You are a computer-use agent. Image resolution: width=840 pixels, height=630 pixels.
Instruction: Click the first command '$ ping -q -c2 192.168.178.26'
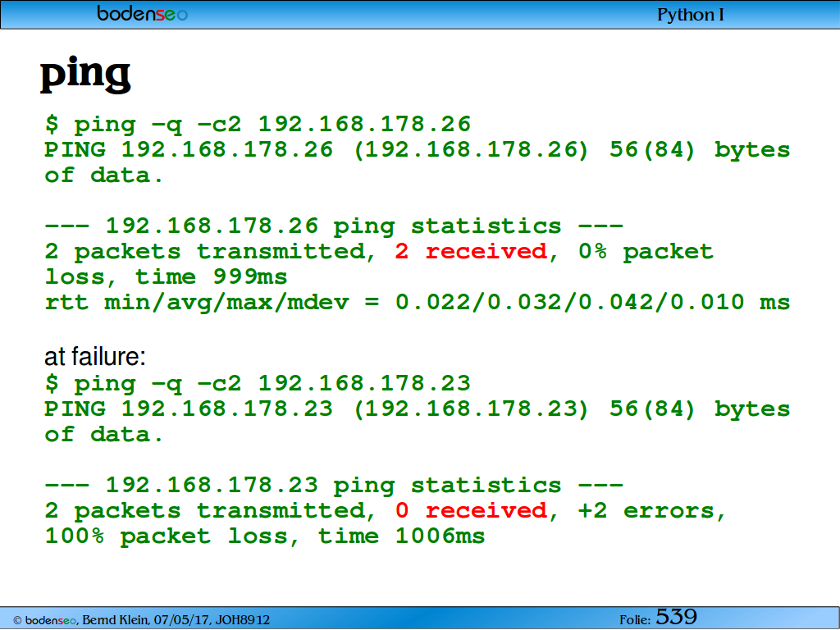click(257, 125)
